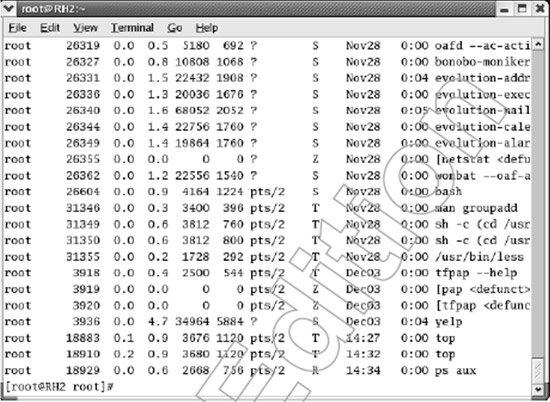Click the /usr/bin/less command text
The height and width of the screenshot is (402, 550).
click(x=479, y=257)
